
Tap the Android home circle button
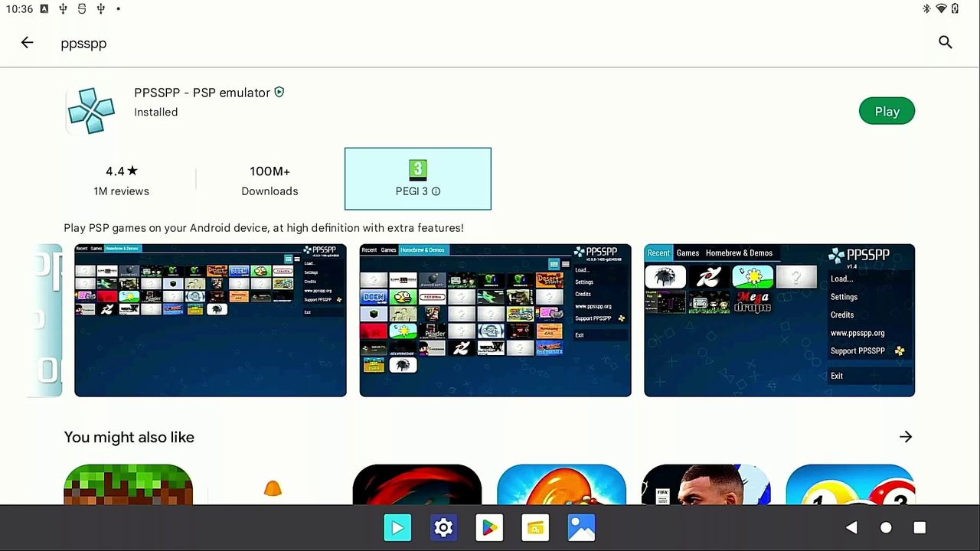886,527
